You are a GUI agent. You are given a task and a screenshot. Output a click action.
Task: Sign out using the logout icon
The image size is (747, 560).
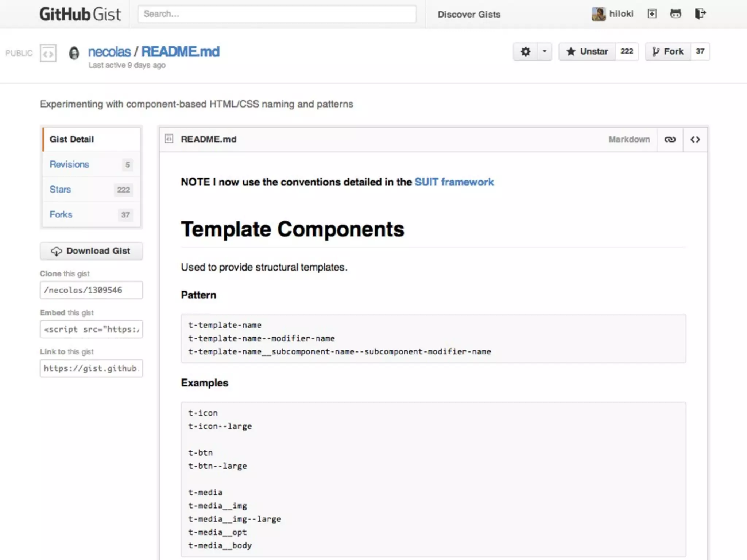(x=700, y=14)
